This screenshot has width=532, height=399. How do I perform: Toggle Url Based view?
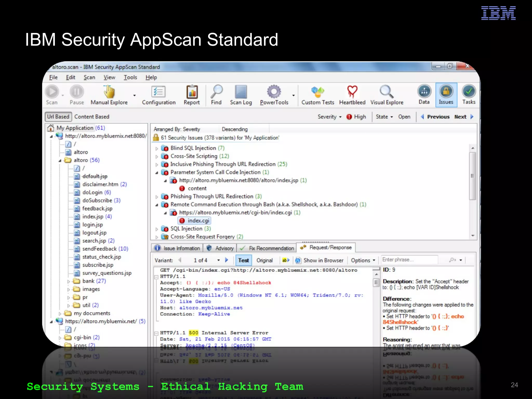tap(58, 117)
